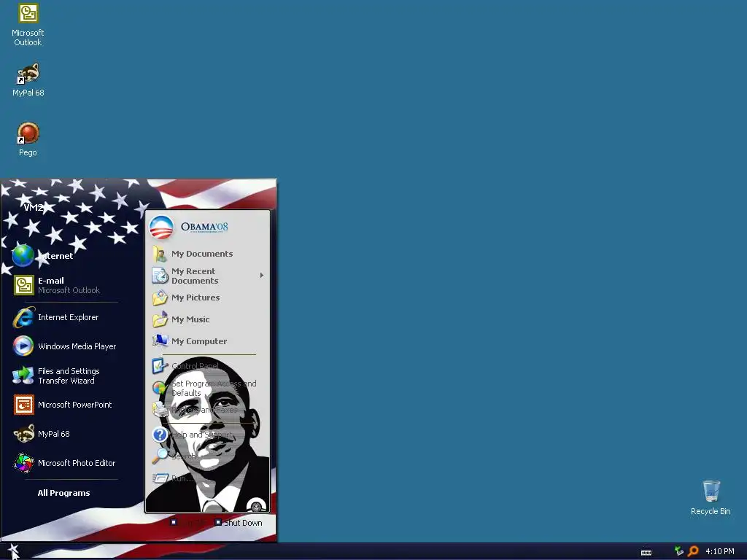Screen dimensions: 747x560
Task: Click the E-mail Outlook icon in Start menu
Action: click(23, 285)
